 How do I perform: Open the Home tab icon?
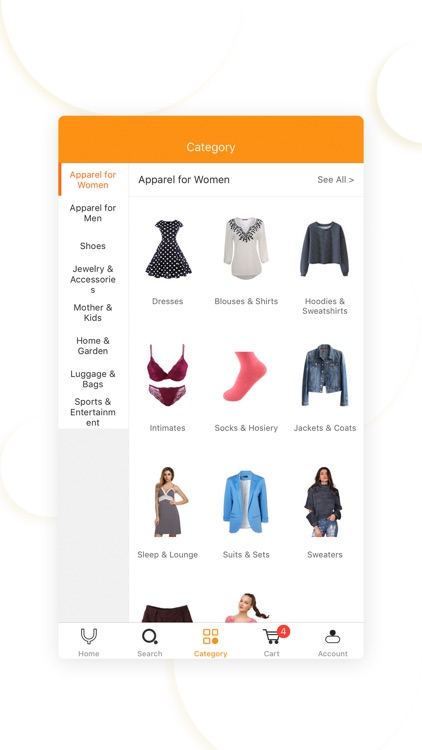click(x=89, y=637)
